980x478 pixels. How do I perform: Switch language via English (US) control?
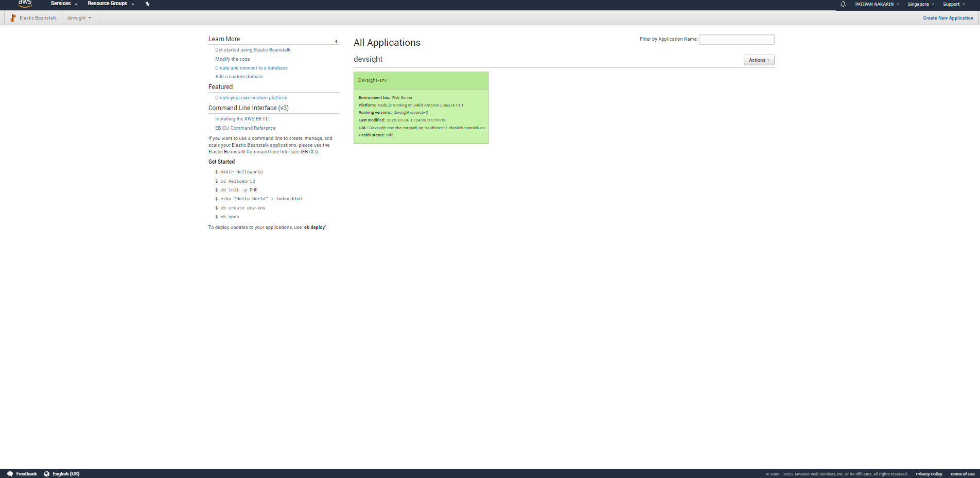pyautogui.click(x=65, y=473)
